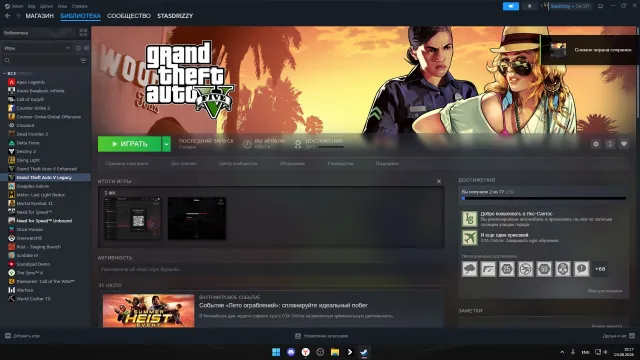Go forward with the right arrow
The width and height of the screenshot is (640, 360).
coord(18,16)
